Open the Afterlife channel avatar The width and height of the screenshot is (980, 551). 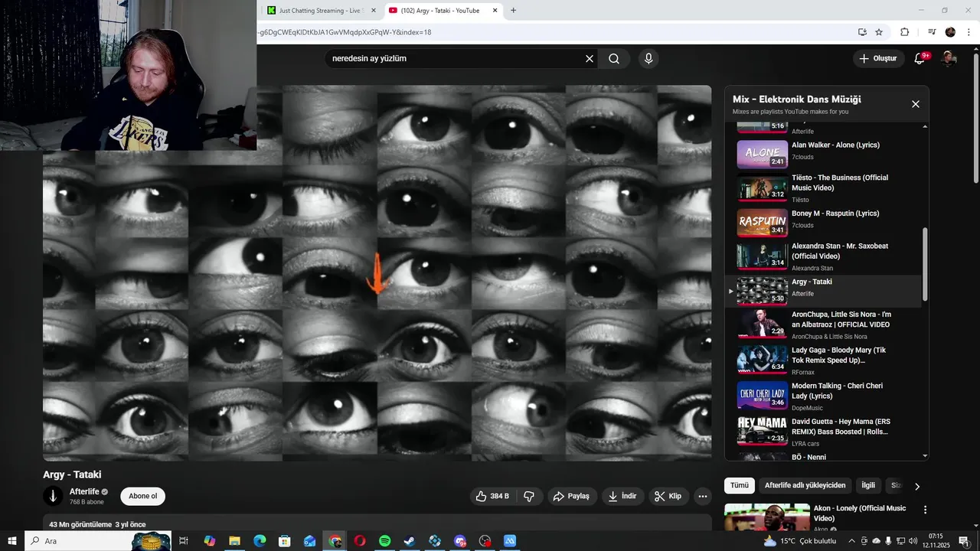[53, 496]
